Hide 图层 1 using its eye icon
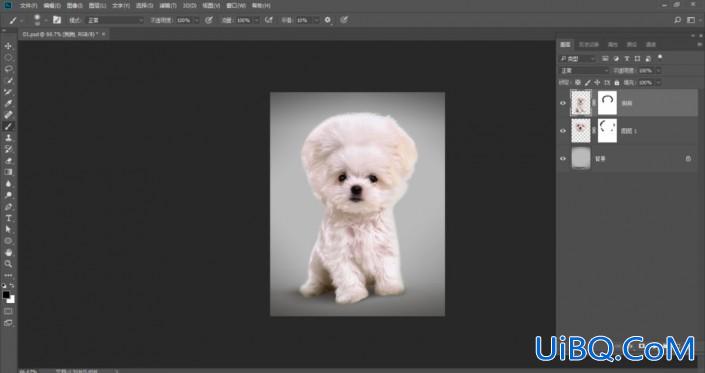The image size is (705, 373). click(563, 131)
